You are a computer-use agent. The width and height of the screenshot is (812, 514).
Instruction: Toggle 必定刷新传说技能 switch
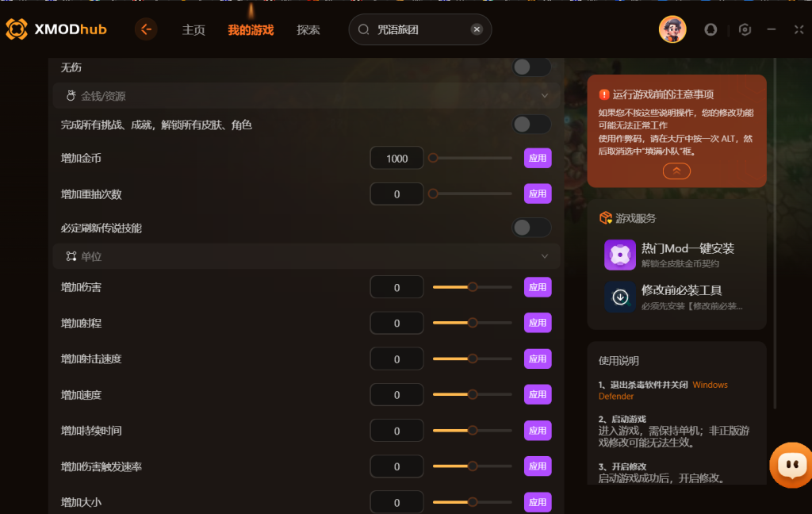(x=531, y=228)
